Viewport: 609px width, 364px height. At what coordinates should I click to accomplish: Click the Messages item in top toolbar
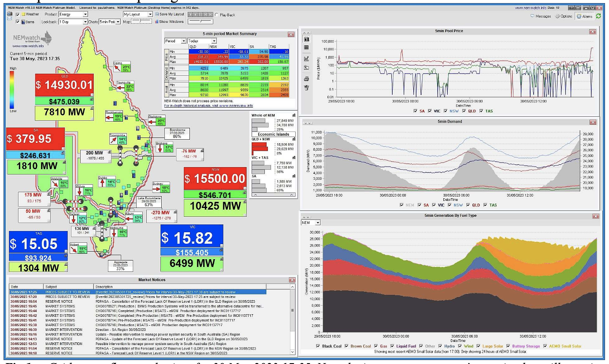point(542,16)
